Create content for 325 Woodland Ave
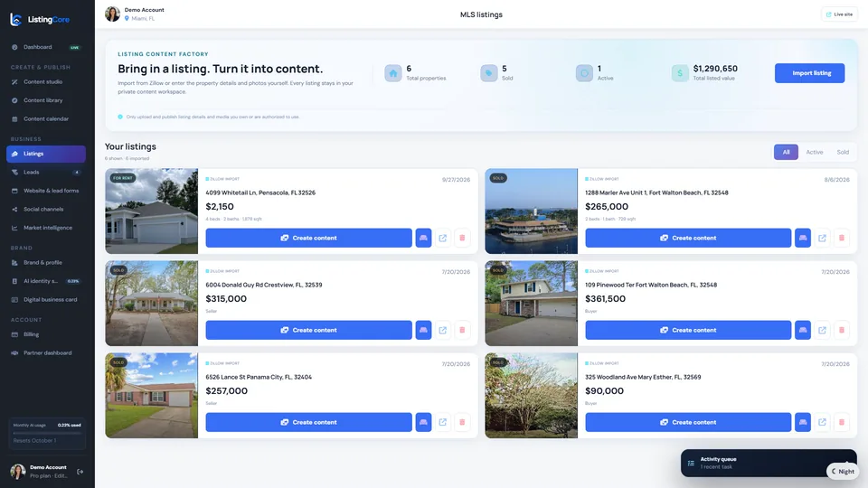Image resolution: width=868 pixels, height=488 pixels. tap(688, 422)
